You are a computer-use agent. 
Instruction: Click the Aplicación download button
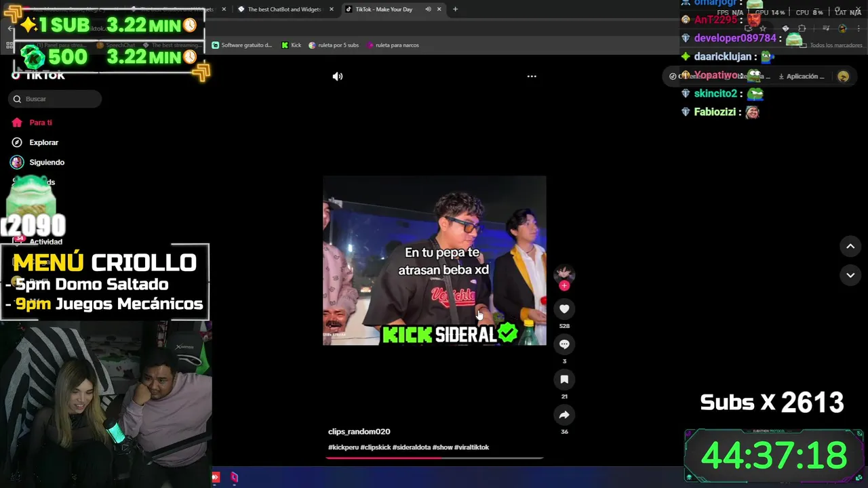coord(802,77)
